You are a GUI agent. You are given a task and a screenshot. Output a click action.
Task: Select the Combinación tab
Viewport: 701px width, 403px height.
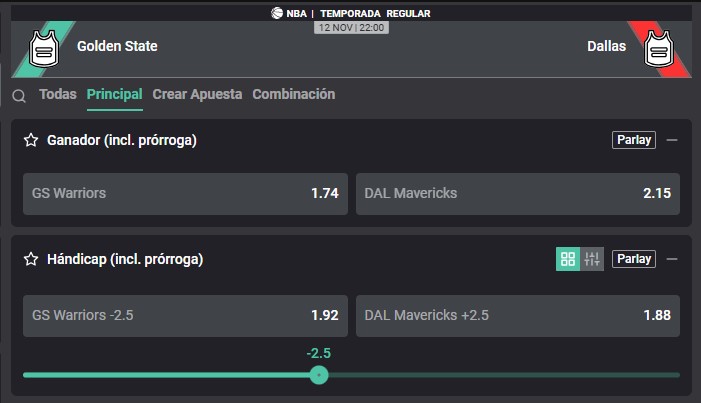click(x=294, y=94)
